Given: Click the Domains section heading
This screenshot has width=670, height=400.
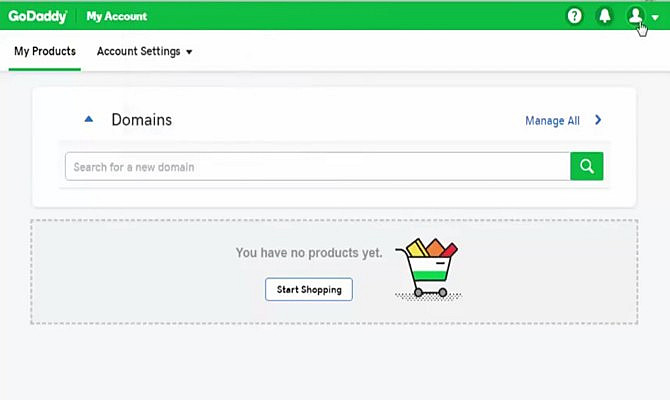Looking at the screenshot, I should point(141,120).
